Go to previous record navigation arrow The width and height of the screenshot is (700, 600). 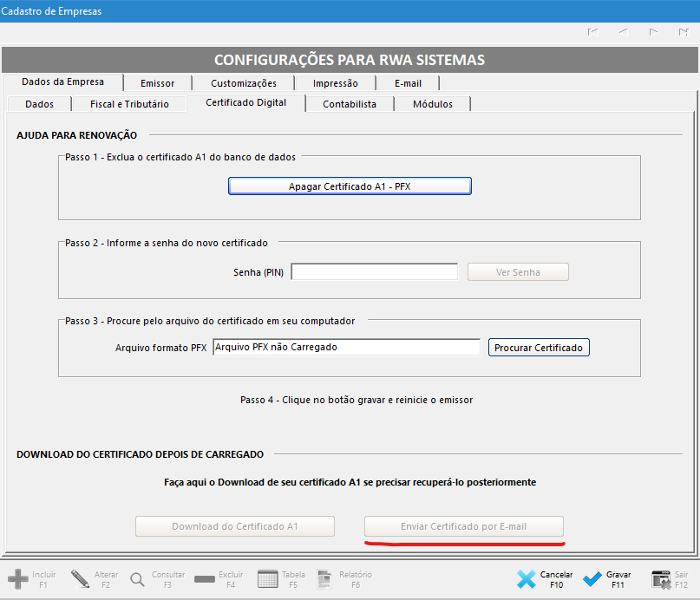623,32
